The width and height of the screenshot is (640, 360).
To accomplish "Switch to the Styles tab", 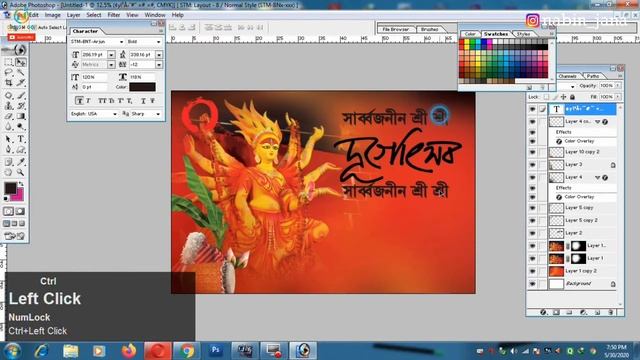I will (x=523, y=34).
